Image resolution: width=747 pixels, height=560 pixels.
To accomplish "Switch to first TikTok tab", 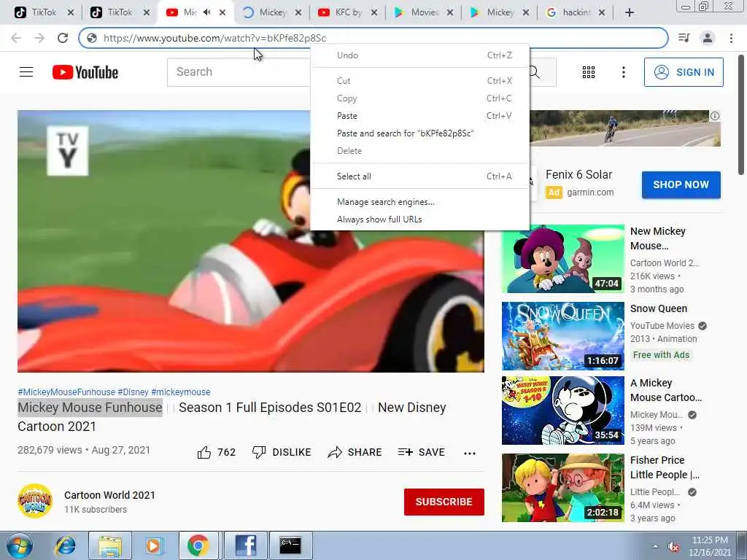I will click(43, 12).
